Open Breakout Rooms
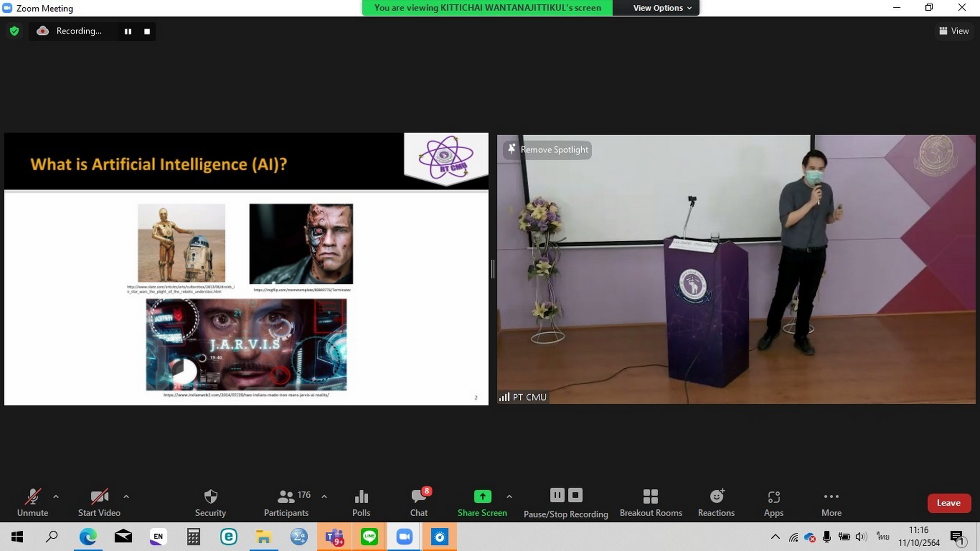 [651, 502]
